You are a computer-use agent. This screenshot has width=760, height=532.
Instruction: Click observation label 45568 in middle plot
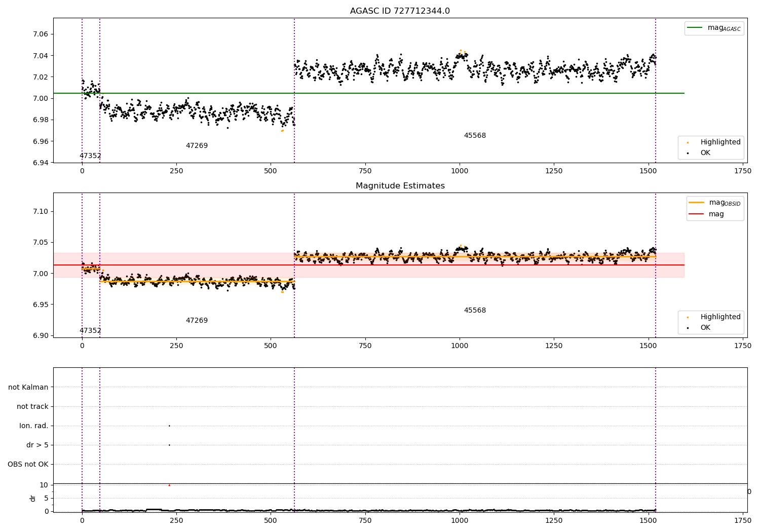tap(475, 311)
